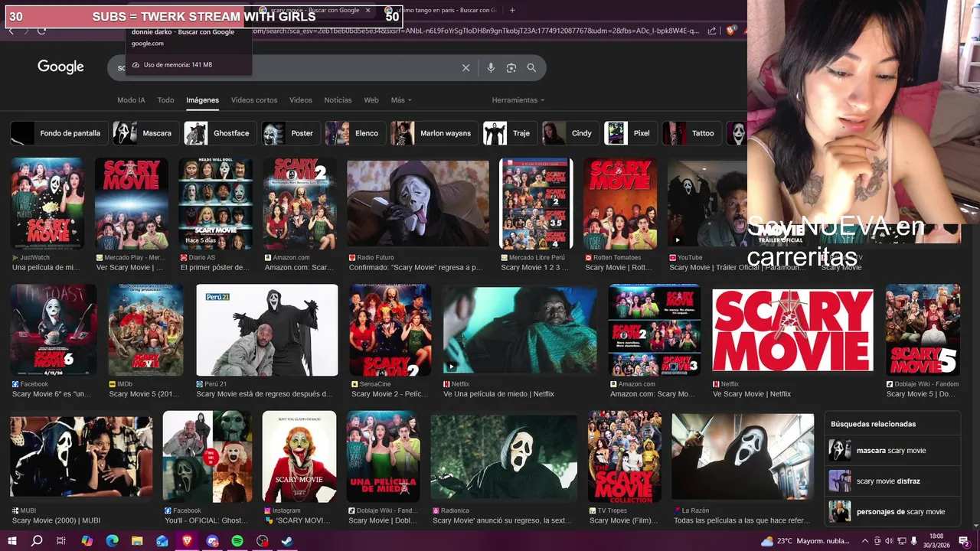Click the Google logo
Image resolution: width=980 pixels, height=551 pixels.
[x=60, y=67]
